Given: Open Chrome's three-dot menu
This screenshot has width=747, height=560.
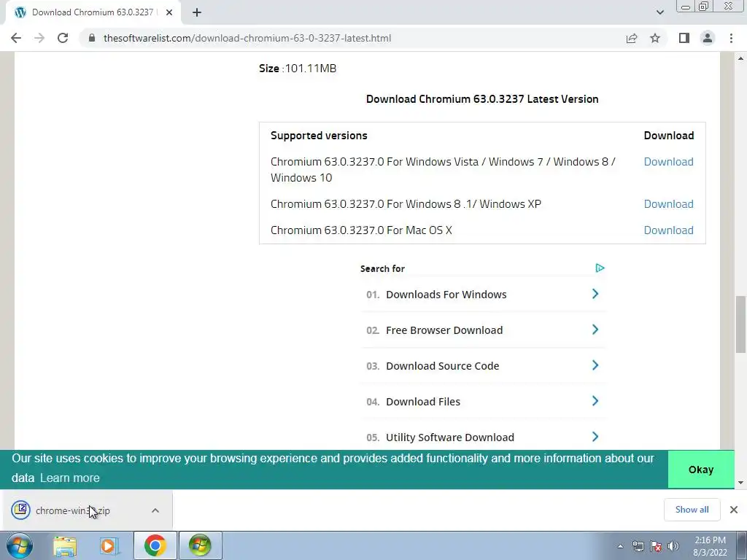Looking at the screenshot, I should 731,38.
